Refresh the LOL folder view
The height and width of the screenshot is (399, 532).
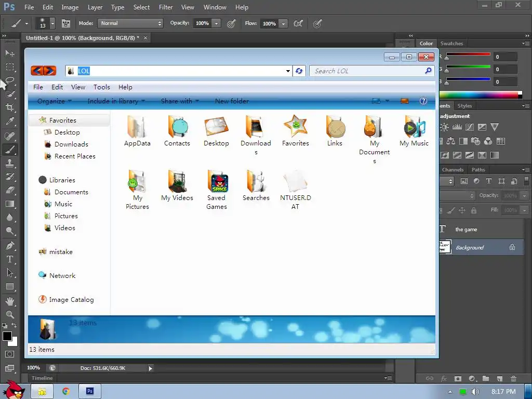pos(299,71)
